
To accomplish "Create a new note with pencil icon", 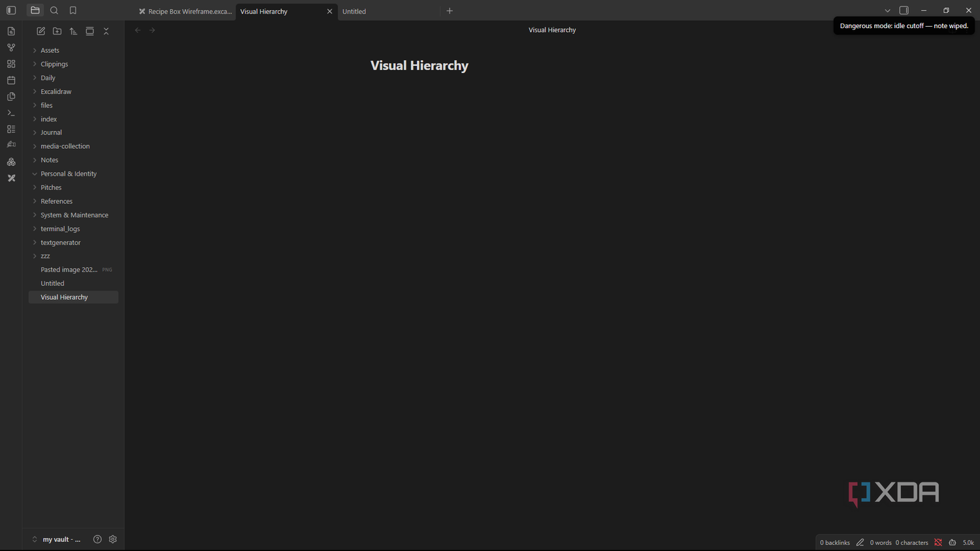I will tap(41, 31).
